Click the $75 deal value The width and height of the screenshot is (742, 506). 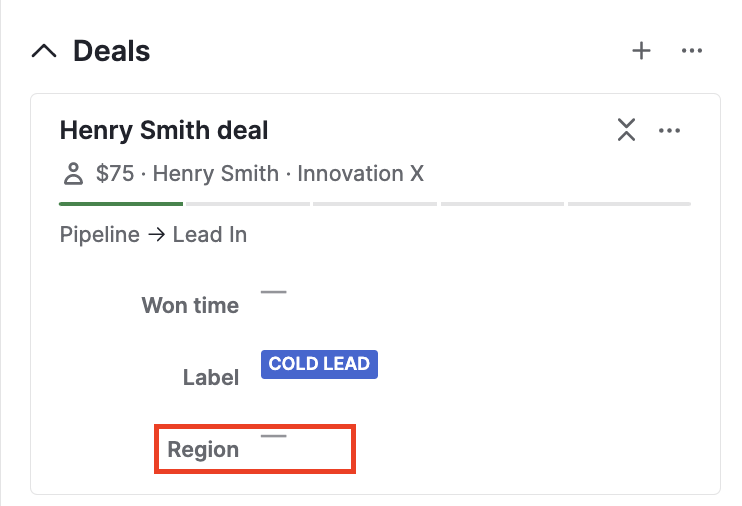click(115, 173)
